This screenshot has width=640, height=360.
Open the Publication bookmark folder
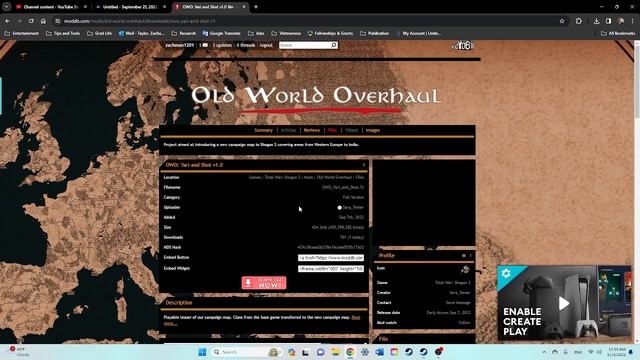[374, 33]
